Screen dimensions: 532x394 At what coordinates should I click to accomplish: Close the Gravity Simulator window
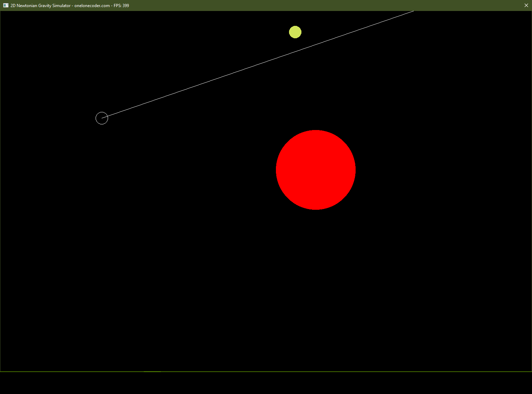[526, 5]
